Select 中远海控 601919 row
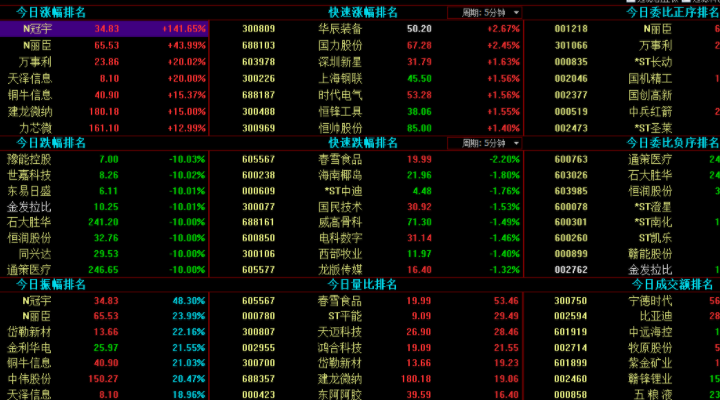720x400 pixels. coord(622,332)
